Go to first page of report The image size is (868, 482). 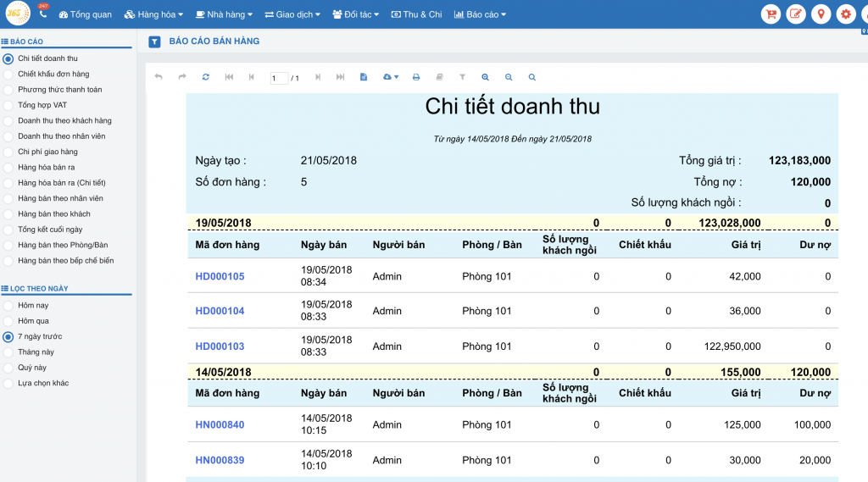229,77
